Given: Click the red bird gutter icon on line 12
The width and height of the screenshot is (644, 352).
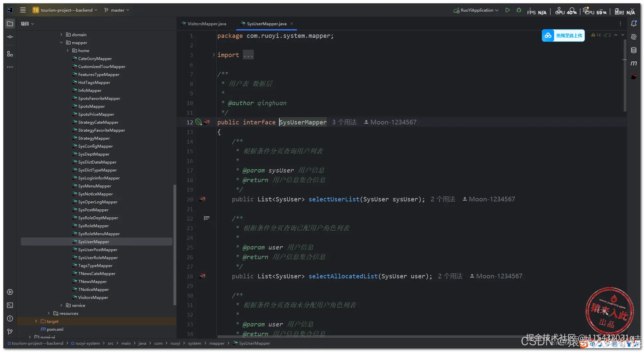Looking at the screenshot, I should pos(207,122).
